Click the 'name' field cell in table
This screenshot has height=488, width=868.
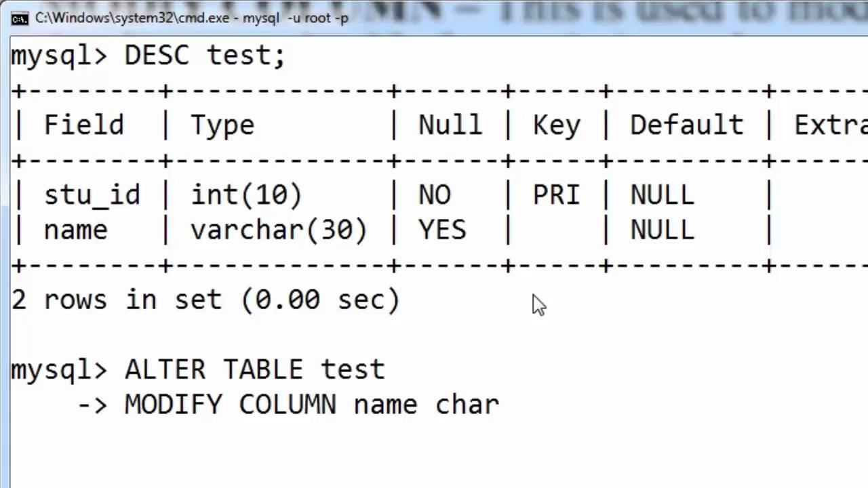point(76,231)
